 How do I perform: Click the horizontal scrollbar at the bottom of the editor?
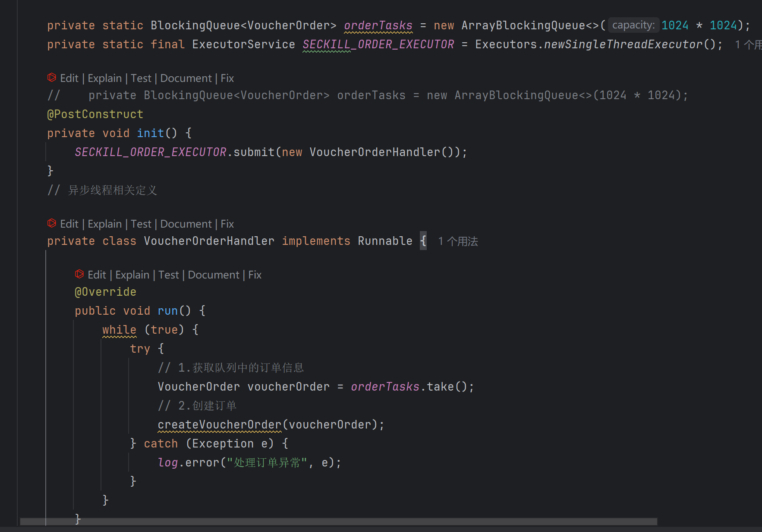338,522
